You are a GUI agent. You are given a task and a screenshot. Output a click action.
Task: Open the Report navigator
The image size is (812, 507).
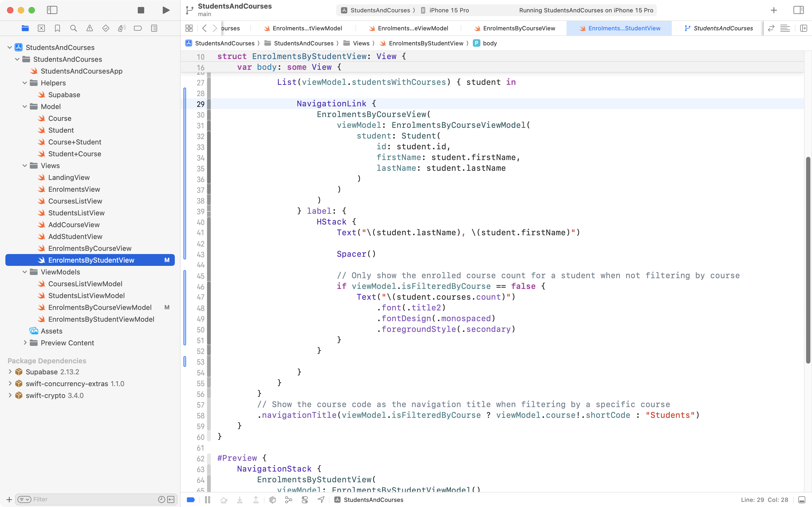click(154, 28)
